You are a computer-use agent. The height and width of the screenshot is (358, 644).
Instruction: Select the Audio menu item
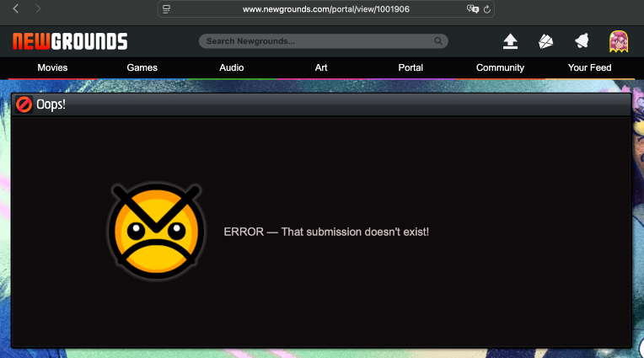pos(232,67)
